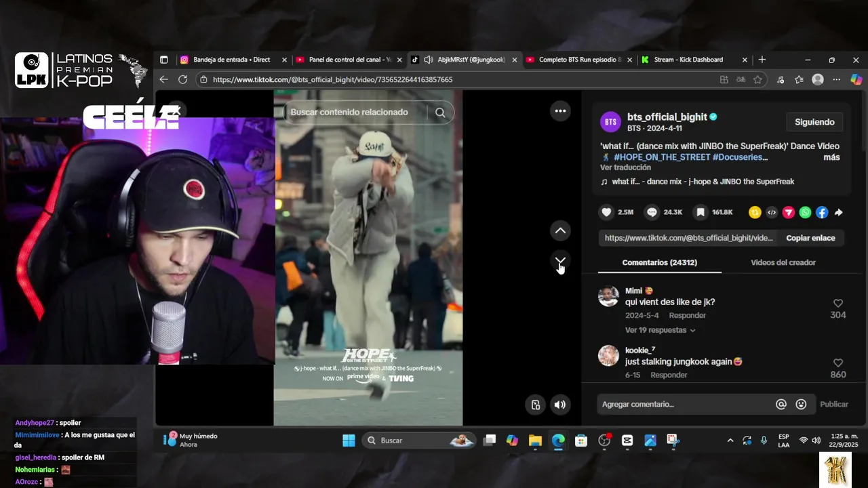The height and width of the screenshot is (488, 868).
Task: Toggle auto-scroll icon beside volume button
Action: pyautogui.click(x=535, y=405)
